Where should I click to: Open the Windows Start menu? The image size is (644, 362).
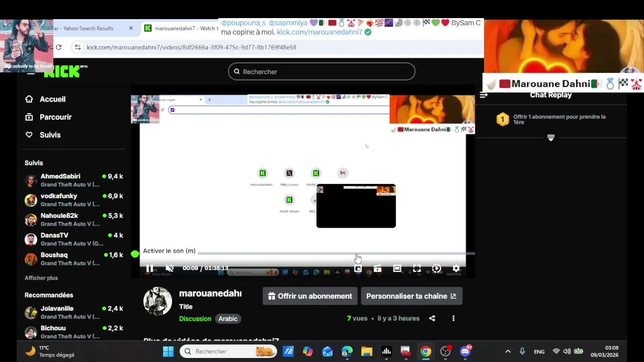pos(168,351)
